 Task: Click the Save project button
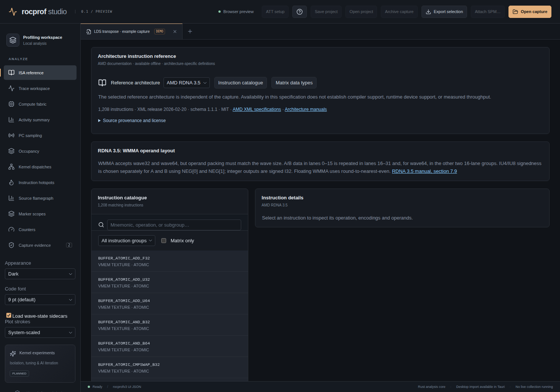pos(326,12)
